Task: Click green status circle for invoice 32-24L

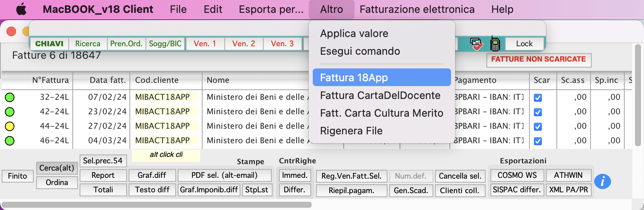Action: tap(10, 97)
